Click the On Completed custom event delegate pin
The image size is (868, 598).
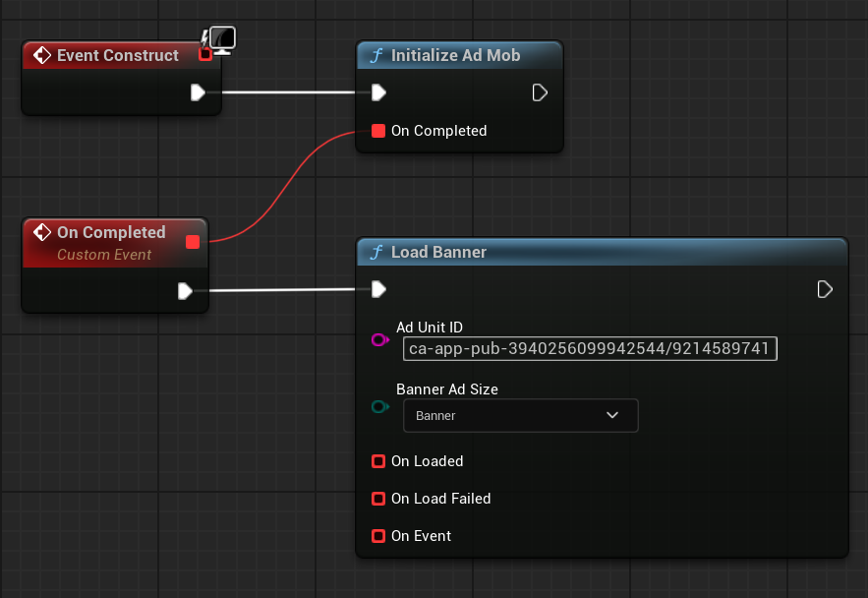coord(193,242)
